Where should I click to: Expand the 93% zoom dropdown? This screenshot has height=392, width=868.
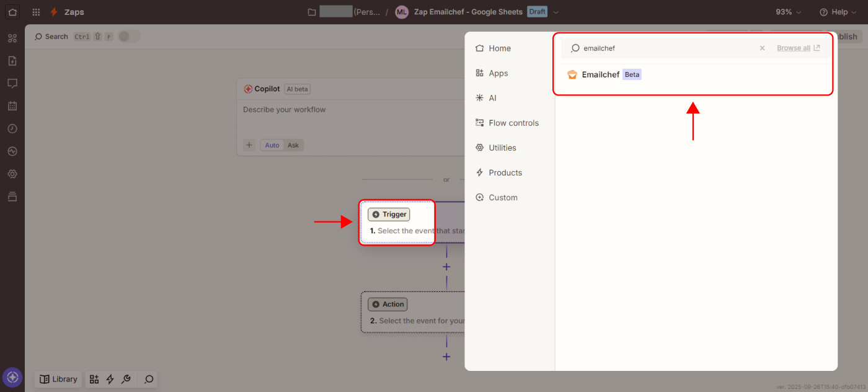click(788, 12)
